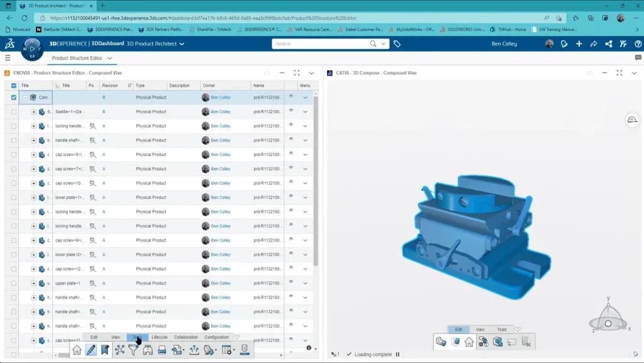Image resolution: width=644 pixels, height=363 pixels.
Task: Click the transparent cube display icon
Action: coord(455,342)
